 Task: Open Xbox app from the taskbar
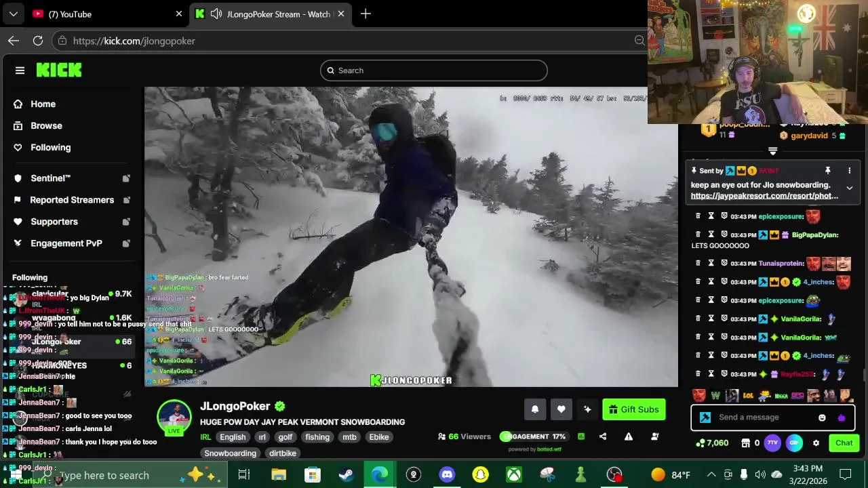point(514,474)
